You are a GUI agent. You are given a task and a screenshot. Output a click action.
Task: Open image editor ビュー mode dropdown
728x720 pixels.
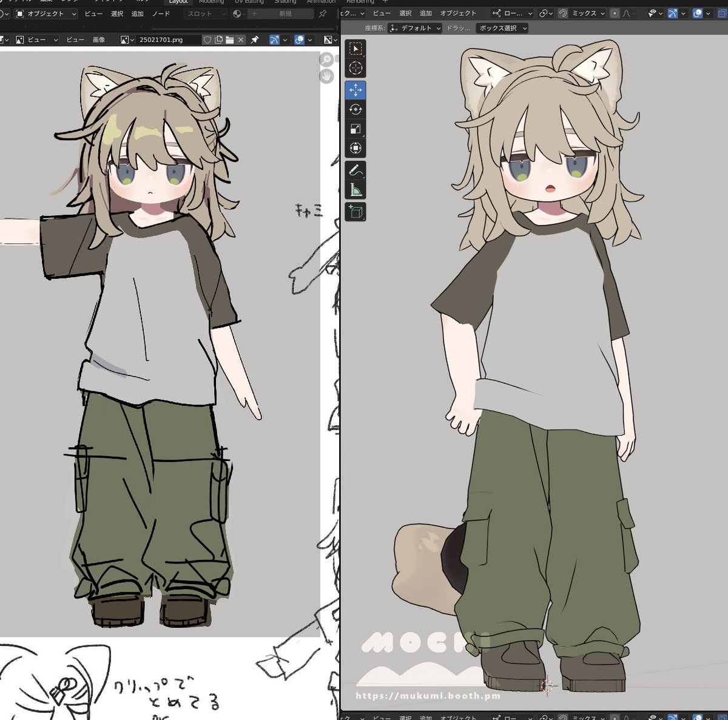tap(36, 39)
